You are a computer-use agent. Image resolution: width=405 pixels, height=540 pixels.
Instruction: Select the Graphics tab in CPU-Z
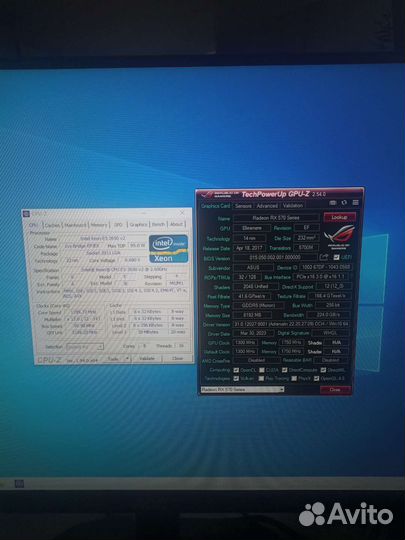point(138,225)
